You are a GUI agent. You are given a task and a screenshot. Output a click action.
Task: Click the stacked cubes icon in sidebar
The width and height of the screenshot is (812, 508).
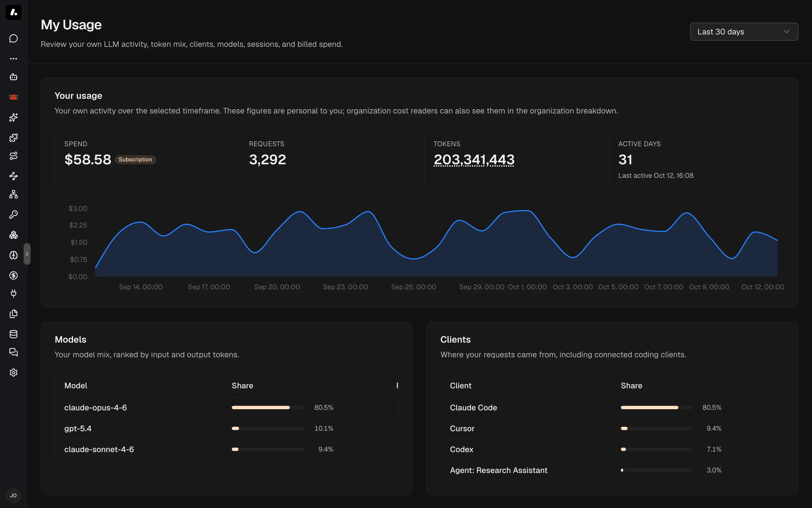tap(14, 235)
